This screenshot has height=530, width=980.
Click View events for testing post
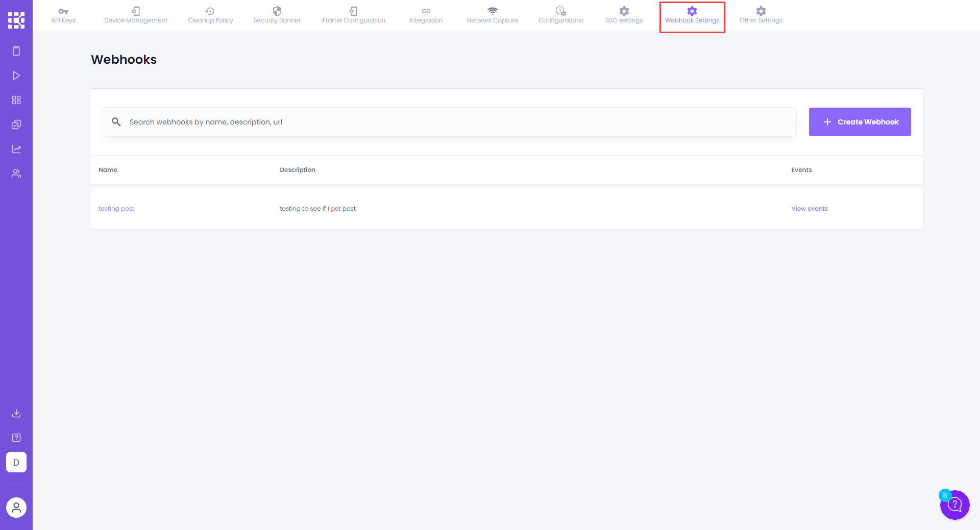(810, 209)
